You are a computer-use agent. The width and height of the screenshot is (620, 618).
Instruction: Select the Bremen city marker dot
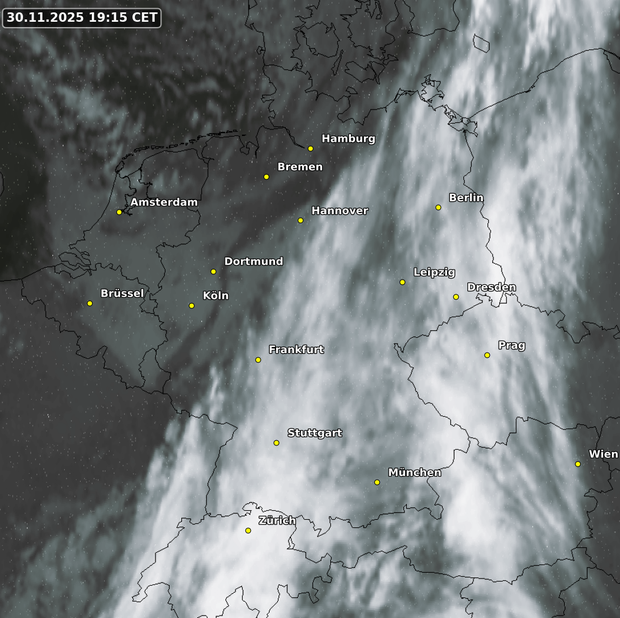(x=266, y=177)
